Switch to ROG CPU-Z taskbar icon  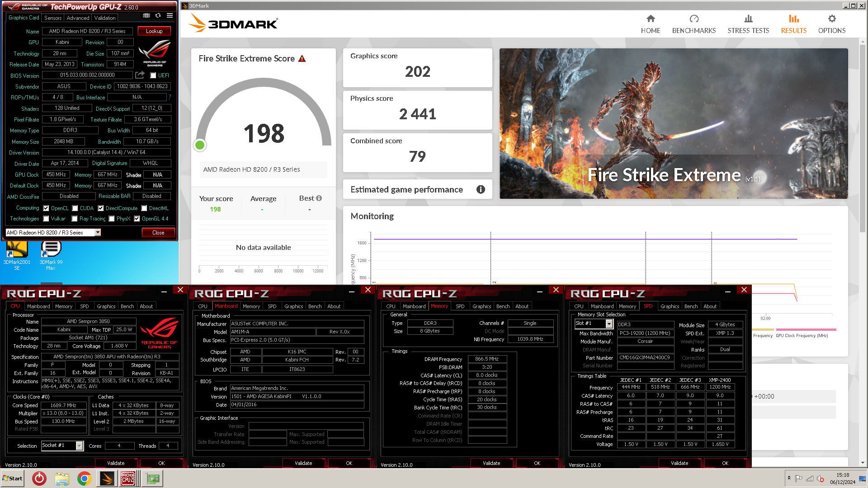point(128,479)
